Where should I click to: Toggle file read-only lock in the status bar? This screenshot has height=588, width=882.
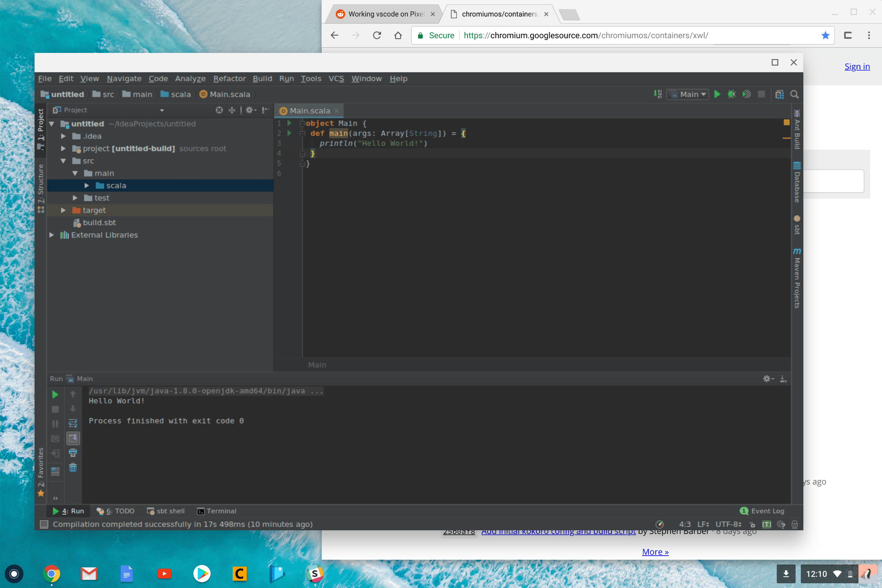[x=752, y=524]
